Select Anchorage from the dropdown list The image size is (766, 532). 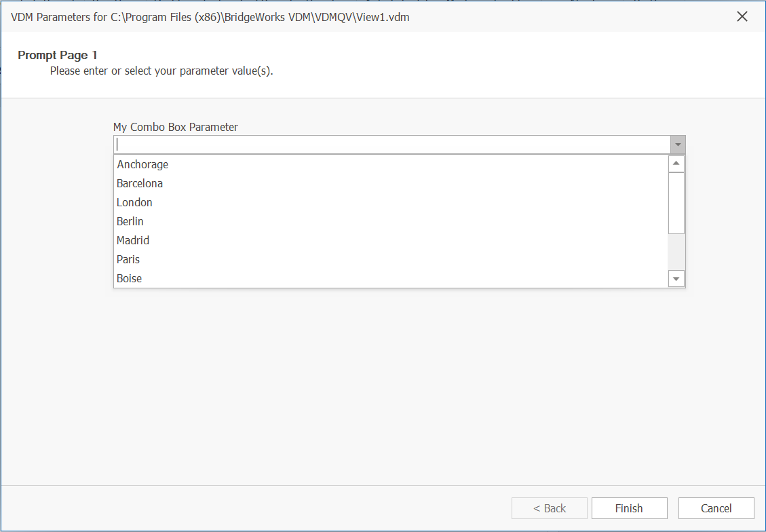391,164
